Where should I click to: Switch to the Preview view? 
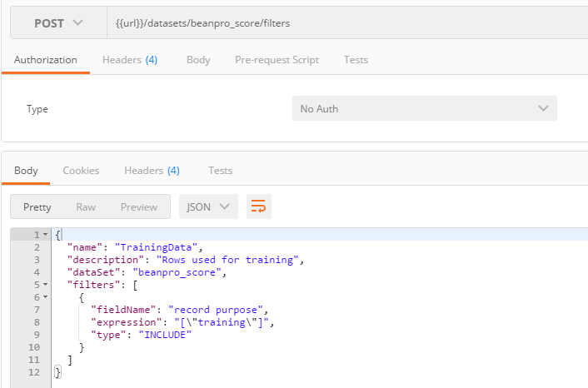139,207
